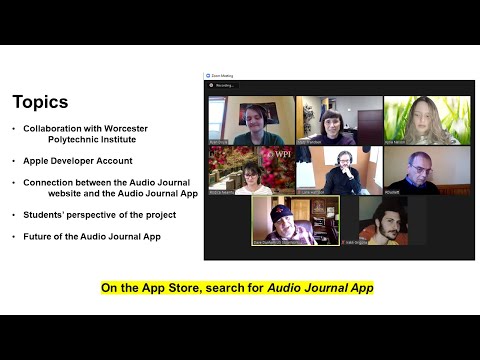Select the tile of person wearing headset and green shirt
The width and height of the screenshot is (480, 360).
point(252,120)
